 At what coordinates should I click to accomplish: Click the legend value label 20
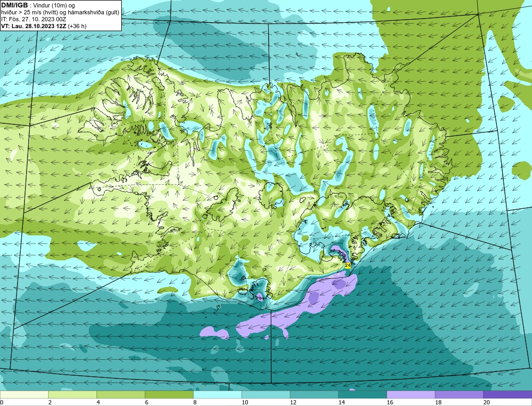[x=486, y=402]
